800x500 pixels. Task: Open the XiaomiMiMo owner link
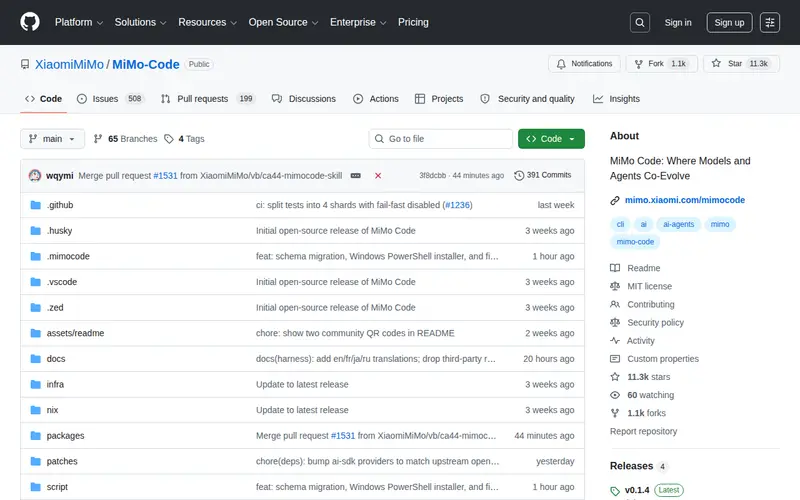click(x=69, y=64)
